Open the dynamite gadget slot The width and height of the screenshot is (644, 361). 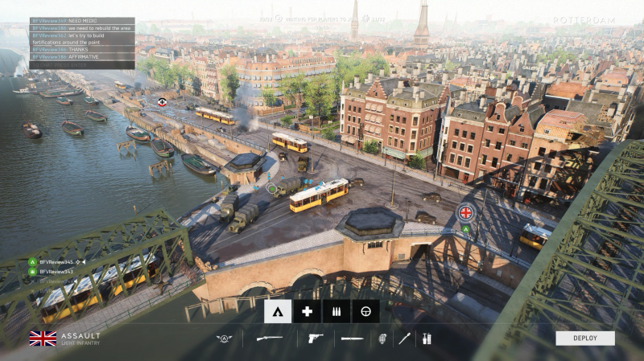point(427,338)
